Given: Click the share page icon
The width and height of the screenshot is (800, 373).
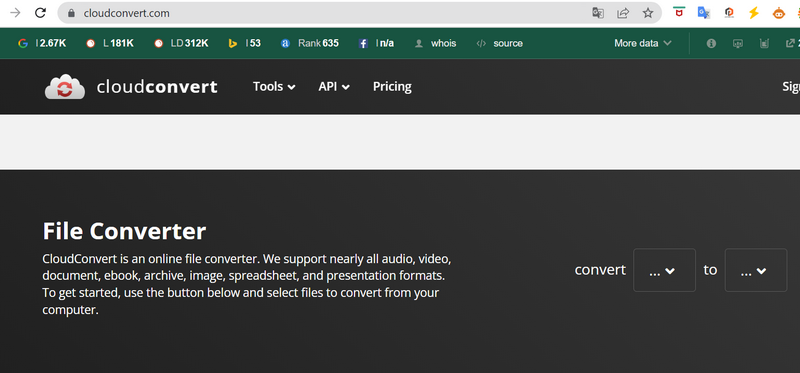Looking at the screenshot, I should pyautogui.click(x=623, y=13).
